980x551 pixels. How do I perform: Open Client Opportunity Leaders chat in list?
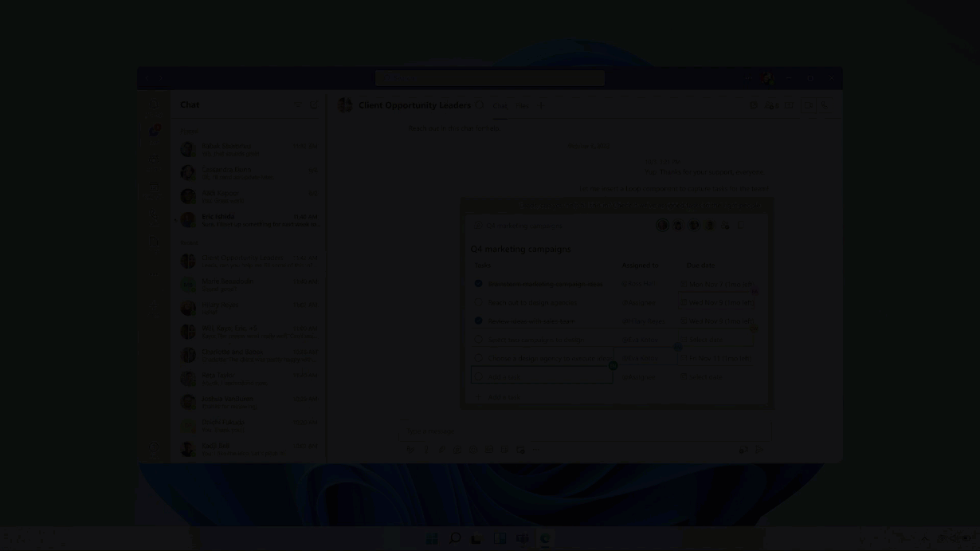click(x=249, y=261)
